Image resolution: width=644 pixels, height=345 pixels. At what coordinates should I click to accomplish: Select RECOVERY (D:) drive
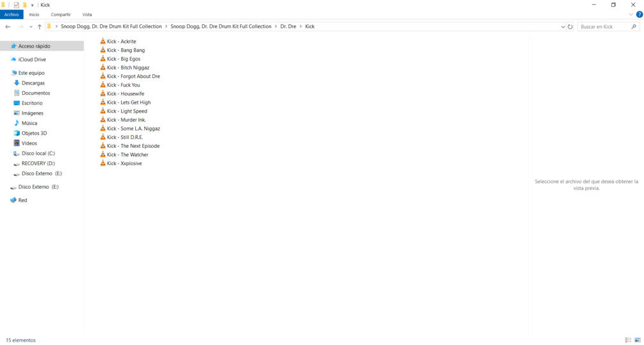tap(38, 163)
